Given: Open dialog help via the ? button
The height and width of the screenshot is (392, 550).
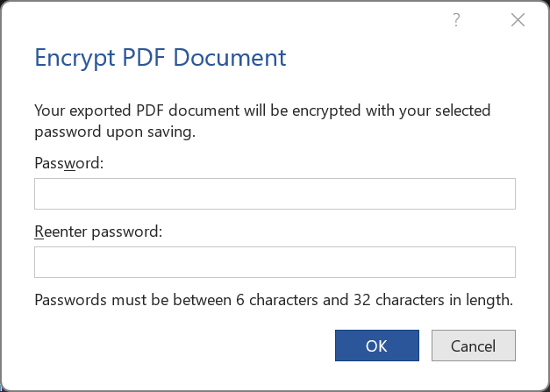Looking at the screenshot, I should 457,20.
